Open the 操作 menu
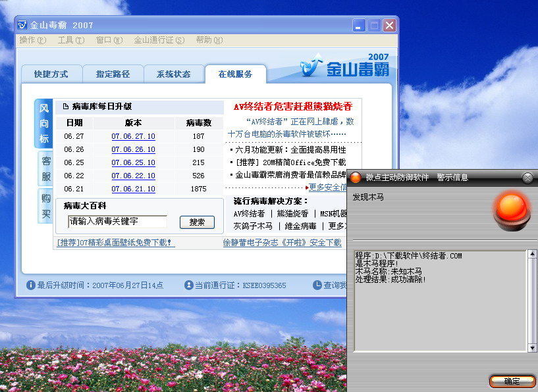Viewport: 538px width, 392px height. point(33,40)
